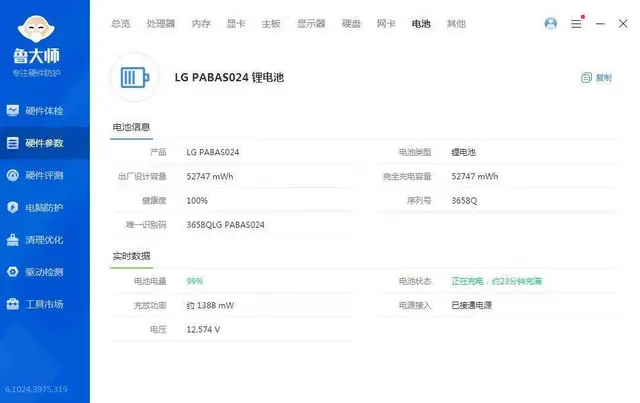640x403 pixels.
Task: Click the 产品 value LG PABAS024
Action: click(x=213, y=152)
